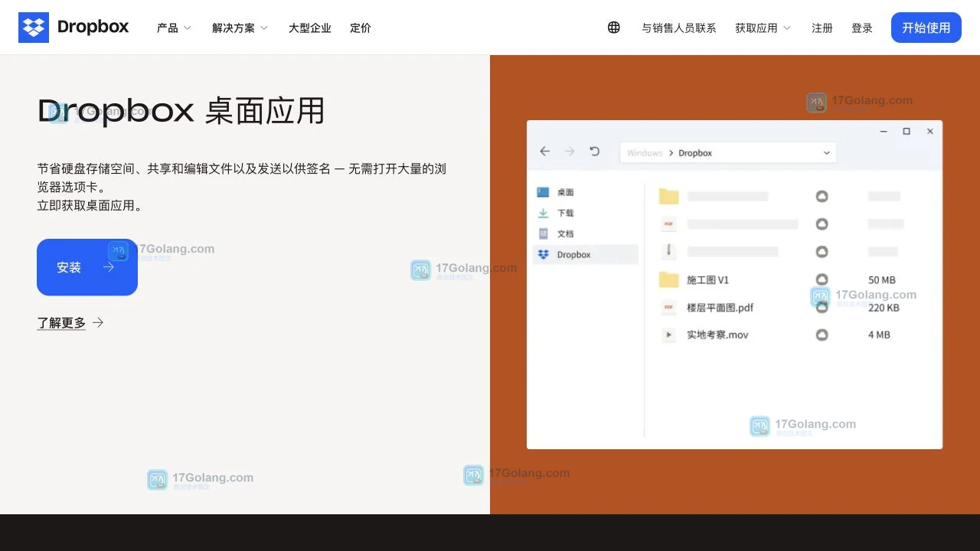Click the 开始使用 button
980x551 pixels.
tap(926, 28)
